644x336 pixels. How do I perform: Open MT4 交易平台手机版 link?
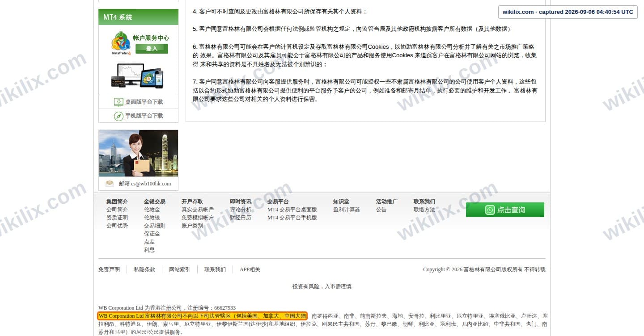click(292, 218)
